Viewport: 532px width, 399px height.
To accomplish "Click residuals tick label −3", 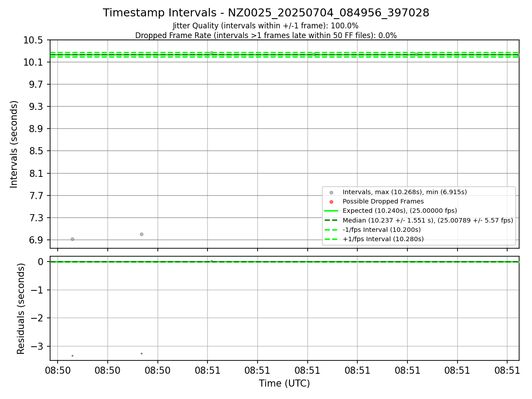I will pyautogui.click(x=37, y=346).
